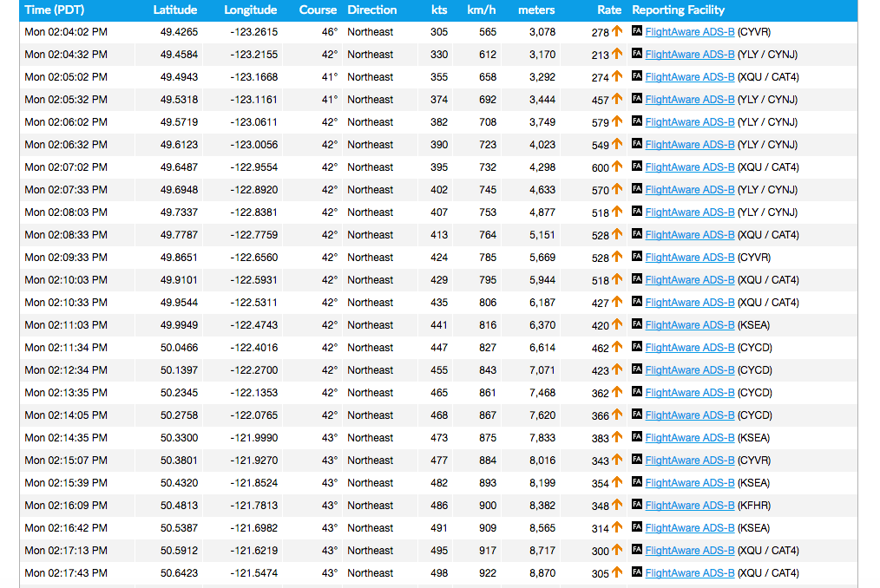Click the FA badge icon in the 02:11:03 PM row

[637, 325]
